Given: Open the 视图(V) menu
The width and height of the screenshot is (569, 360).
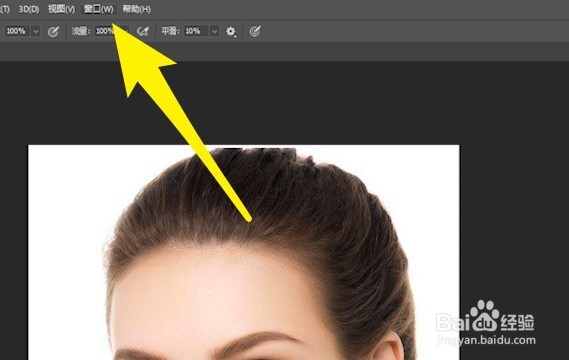Looking at the screenshot, I should click(61, 9).
